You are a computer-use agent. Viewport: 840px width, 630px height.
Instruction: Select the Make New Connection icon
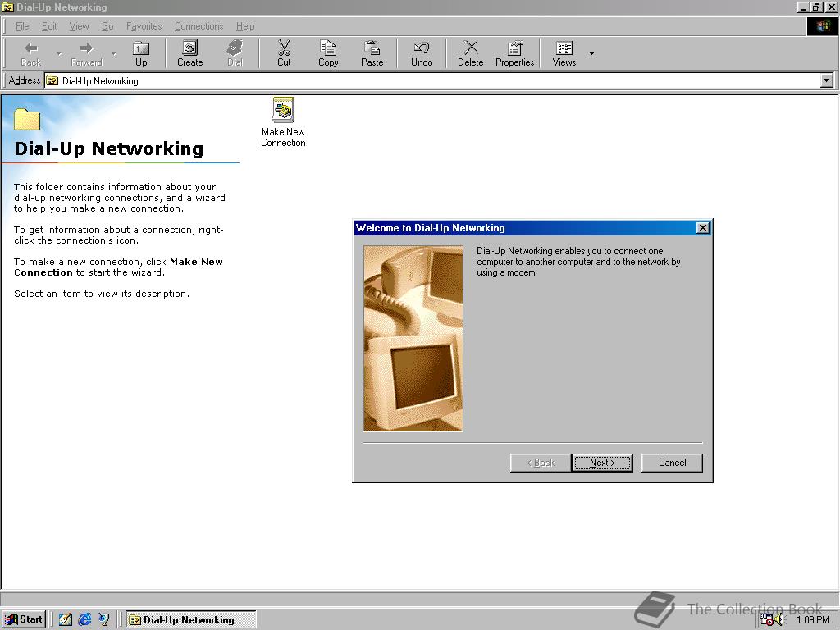tap(283, 122)
